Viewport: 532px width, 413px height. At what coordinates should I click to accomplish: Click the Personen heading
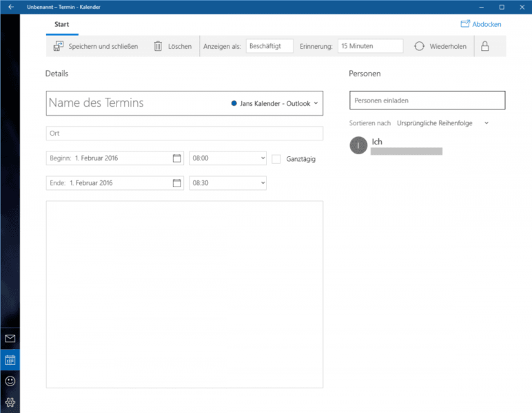[x=365, y=74]
